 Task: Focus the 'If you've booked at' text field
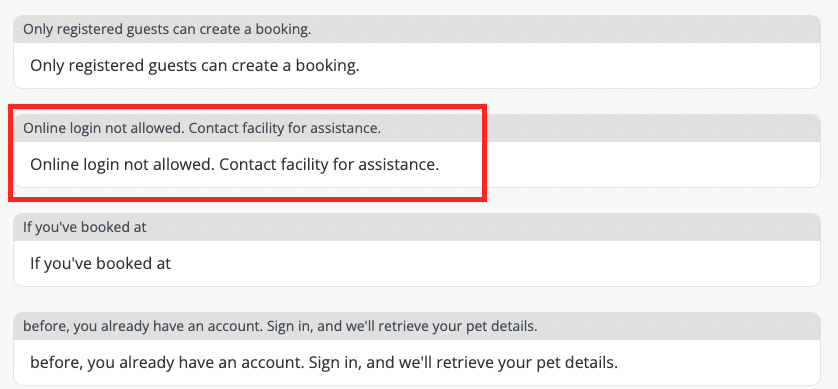click(416, 263)
